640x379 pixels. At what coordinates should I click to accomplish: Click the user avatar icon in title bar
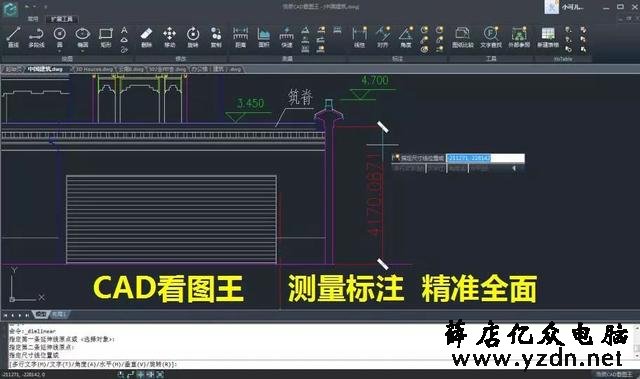click(x=551, y=7)
